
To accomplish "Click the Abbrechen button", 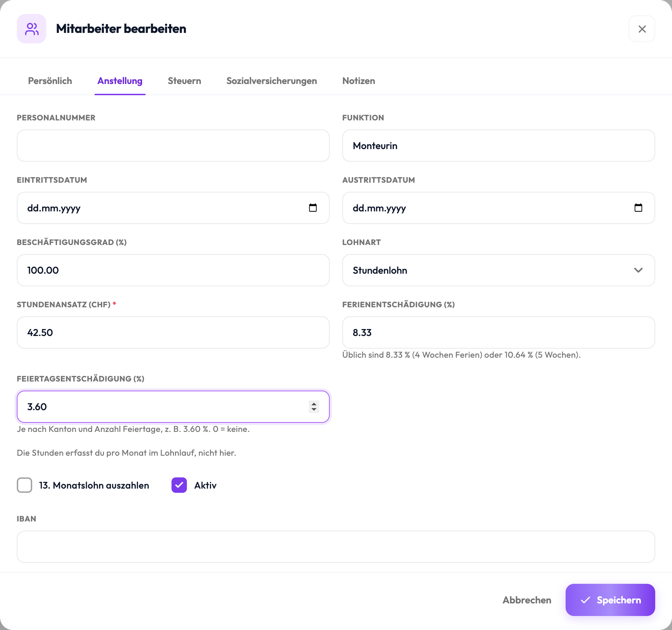I will point(527,600).
